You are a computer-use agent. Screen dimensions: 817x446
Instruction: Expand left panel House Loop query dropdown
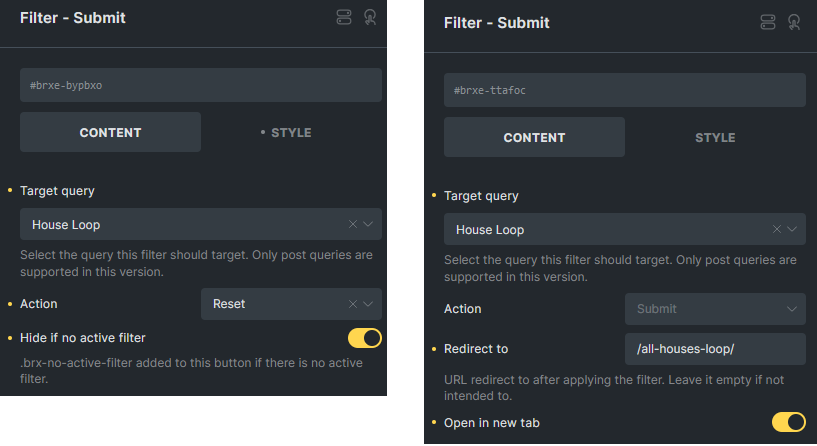click(x=369, y=224)
